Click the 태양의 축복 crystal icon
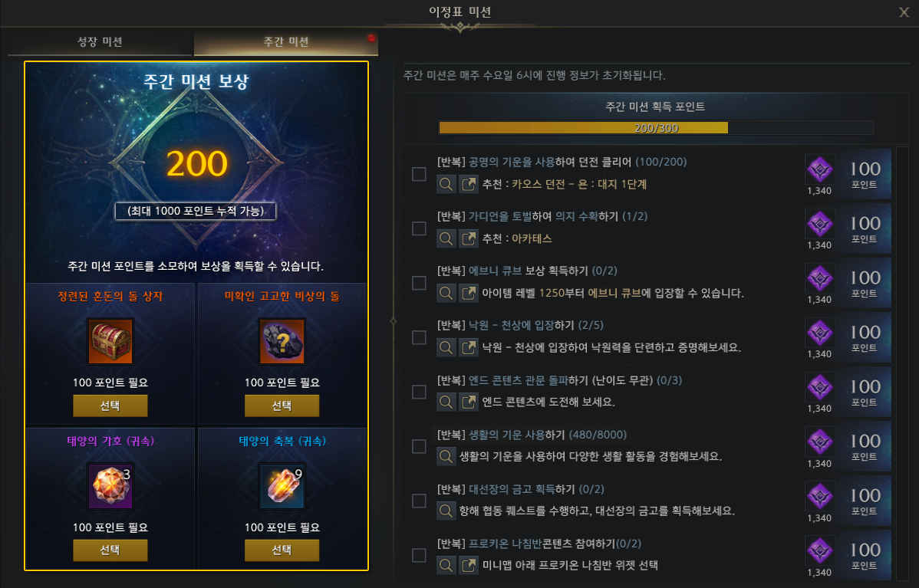 282,486
